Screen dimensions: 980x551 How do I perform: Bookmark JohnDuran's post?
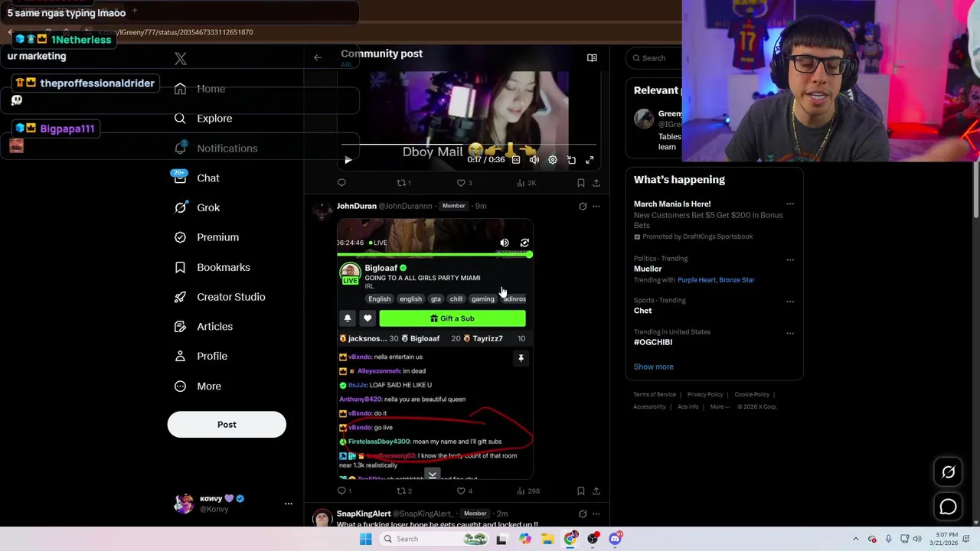pos(580,491)
